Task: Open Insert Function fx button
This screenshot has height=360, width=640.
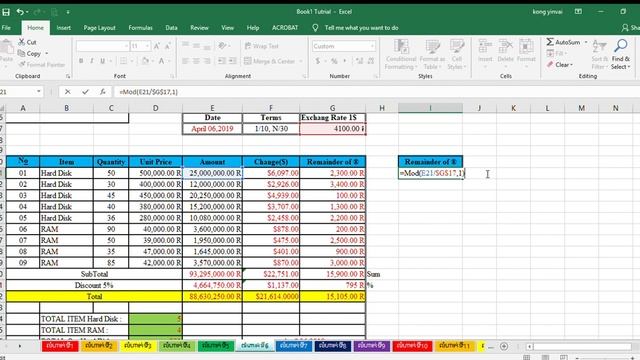Action: [102, 92]
